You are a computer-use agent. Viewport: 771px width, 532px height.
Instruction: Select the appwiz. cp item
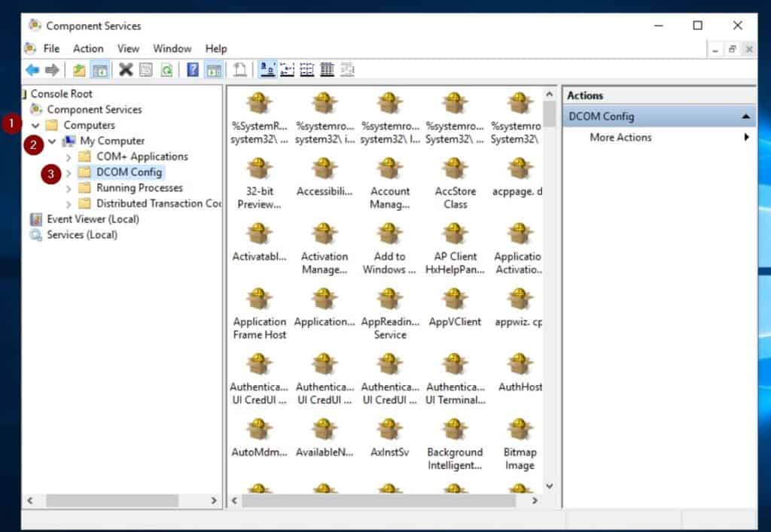(x=518, y=308)
